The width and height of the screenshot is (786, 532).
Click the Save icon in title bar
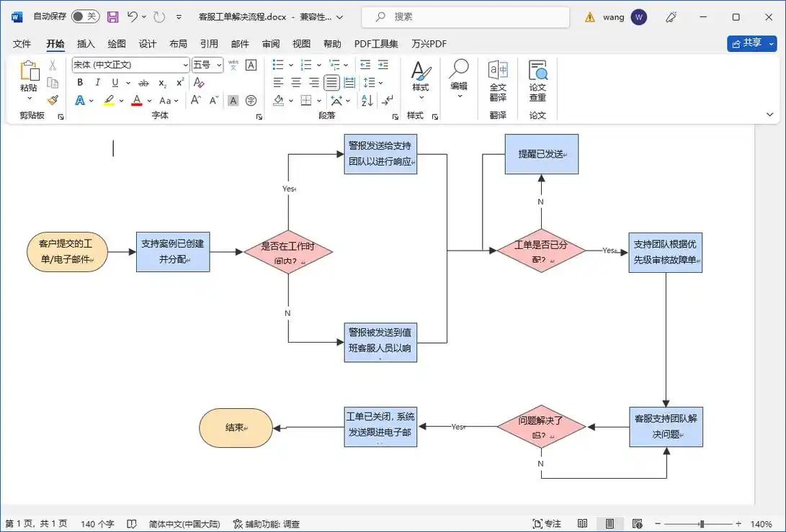[x=112, y=17]
